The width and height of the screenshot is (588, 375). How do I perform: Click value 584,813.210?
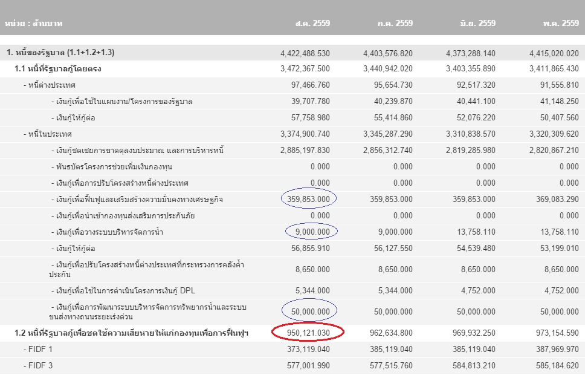474,365
